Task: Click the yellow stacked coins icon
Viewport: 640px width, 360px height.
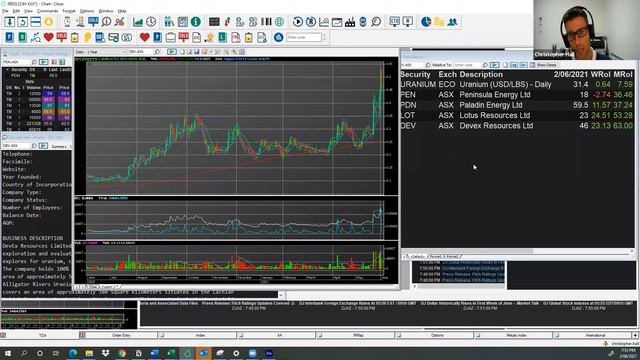Action: (439, 22)
